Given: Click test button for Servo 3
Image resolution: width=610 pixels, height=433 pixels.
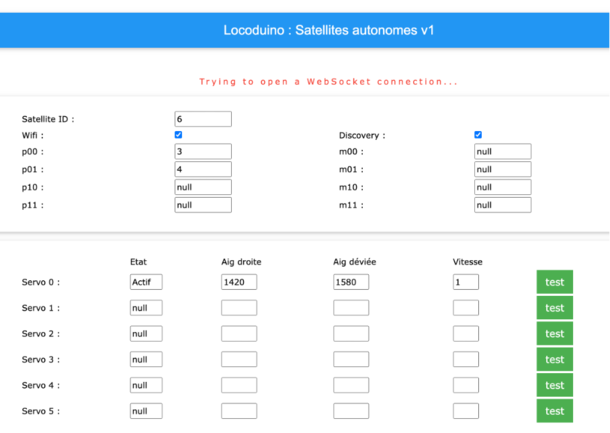Looking at the screenshot, I should tap(555, 359).
